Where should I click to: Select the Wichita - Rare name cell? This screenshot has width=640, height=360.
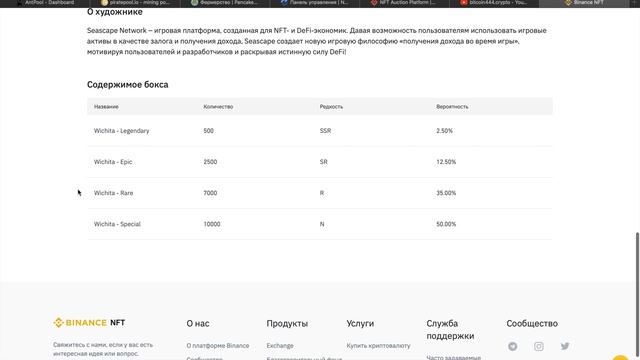pyautogui.click(x=113, y=193)
